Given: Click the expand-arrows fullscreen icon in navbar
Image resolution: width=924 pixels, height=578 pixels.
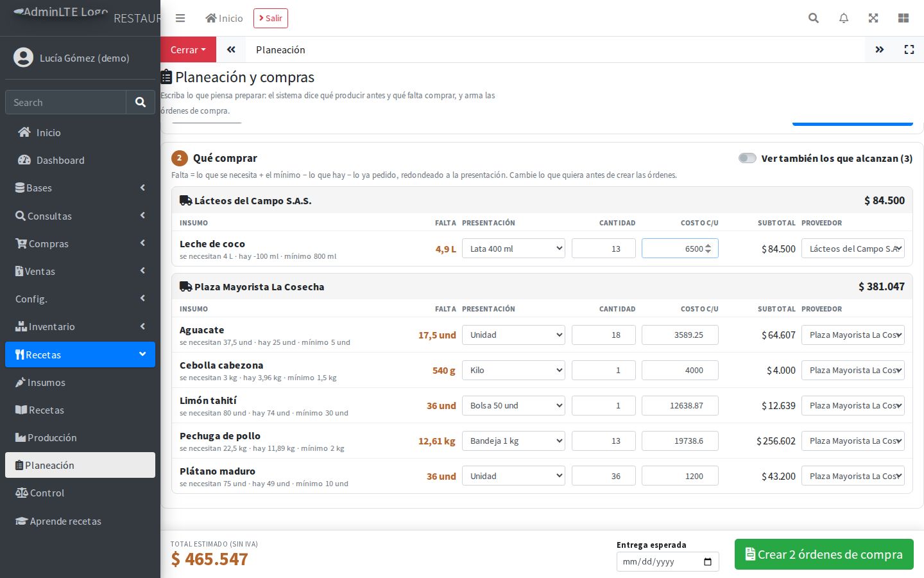Looking at the screenshot, I should (873, 18).
